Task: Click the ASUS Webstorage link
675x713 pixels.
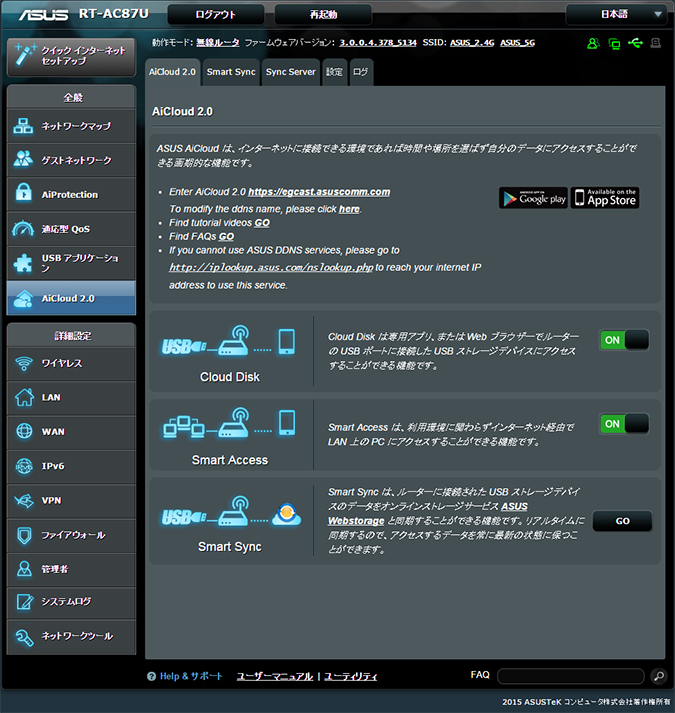Action: point(428,513)
